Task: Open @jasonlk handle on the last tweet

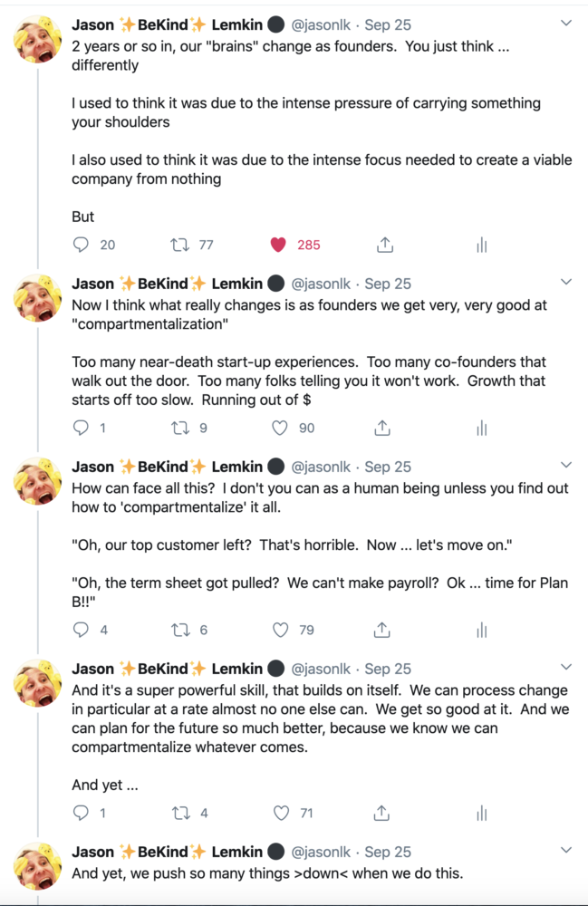Action: [323, 852]
